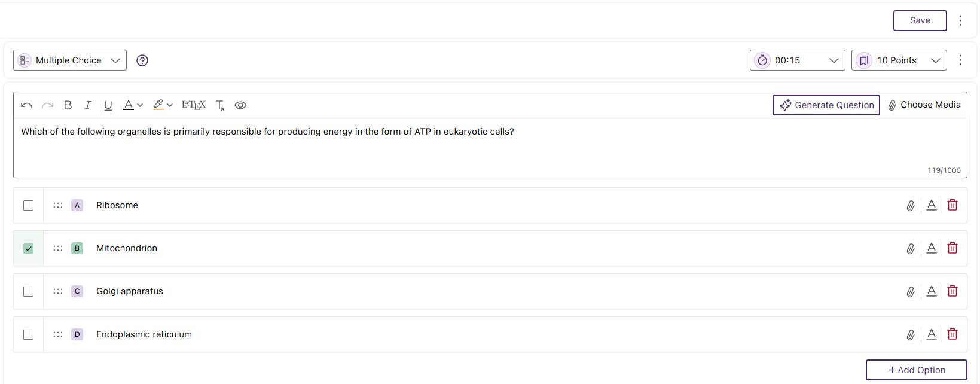Expand the 00:15 timer dropdown

[797, 60]
